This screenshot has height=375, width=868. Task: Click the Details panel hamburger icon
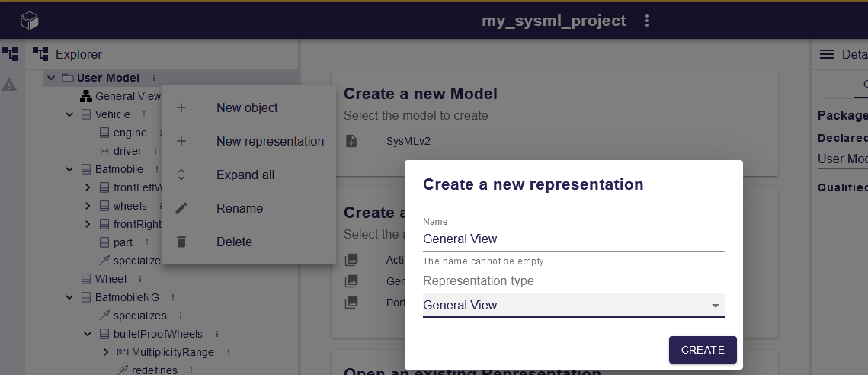[x=826, y=54]
